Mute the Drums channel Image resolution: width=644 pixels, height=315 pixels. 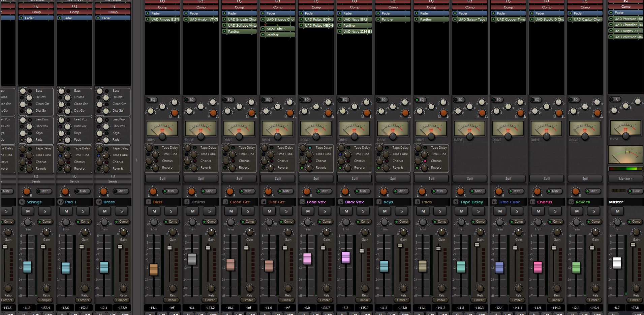(x=192, y=211)
